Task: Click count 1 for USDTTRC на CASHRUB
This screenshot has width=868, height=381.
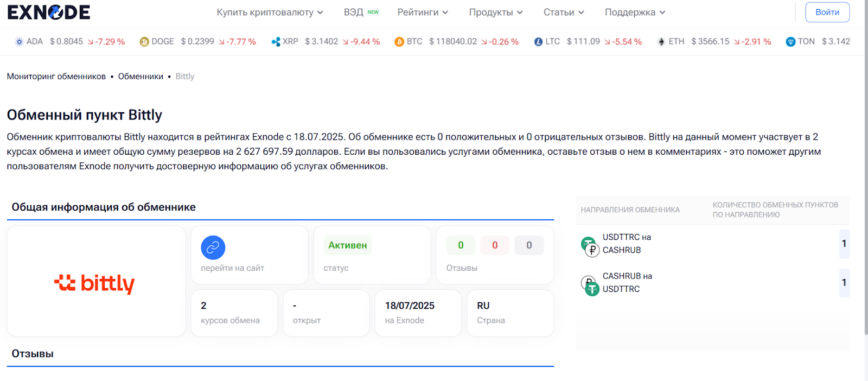Action: 844,244
